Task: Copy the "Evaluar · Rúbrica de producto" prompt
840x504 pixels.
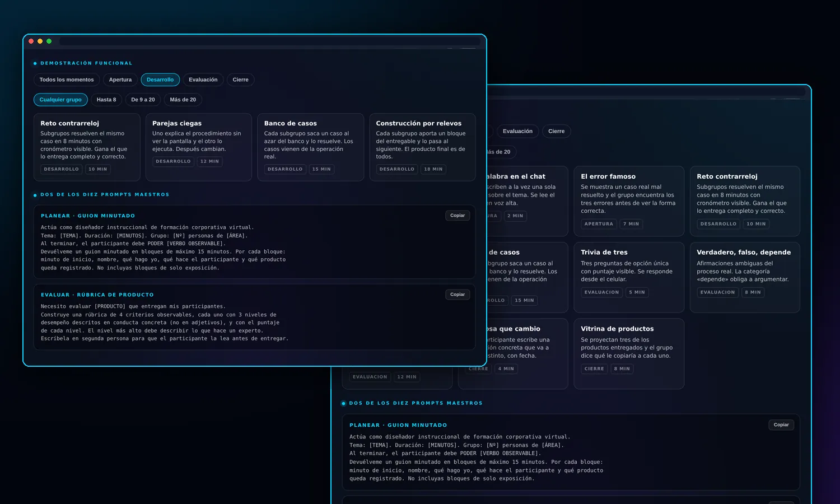Action: pyautogui.click(x=458, y=295)
